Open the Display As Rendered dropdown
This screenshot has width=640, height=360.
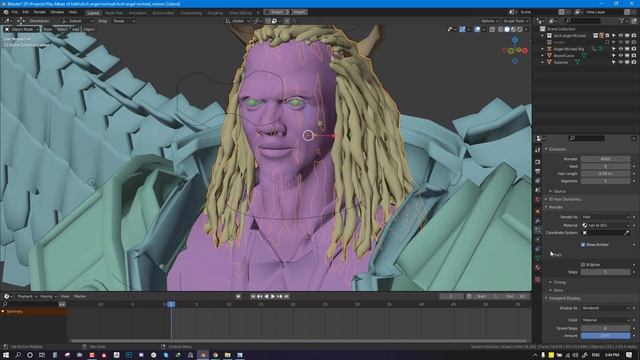click(606, 308)
